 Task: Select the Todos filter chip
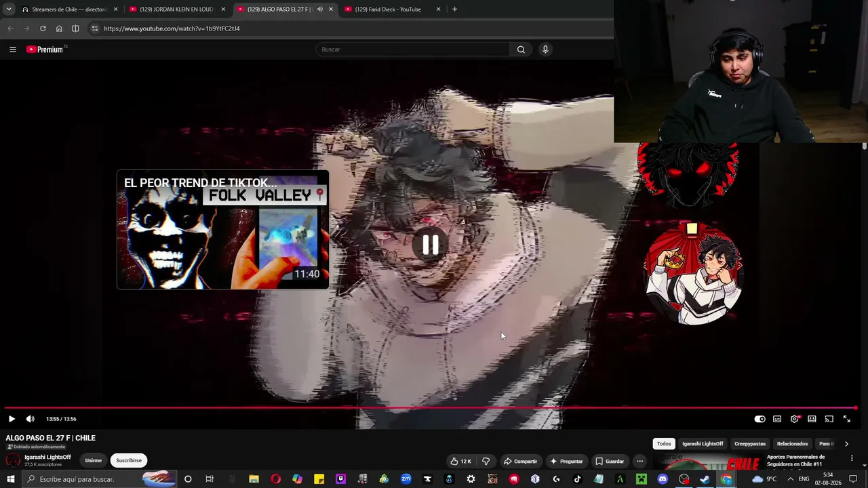[664, 444]
